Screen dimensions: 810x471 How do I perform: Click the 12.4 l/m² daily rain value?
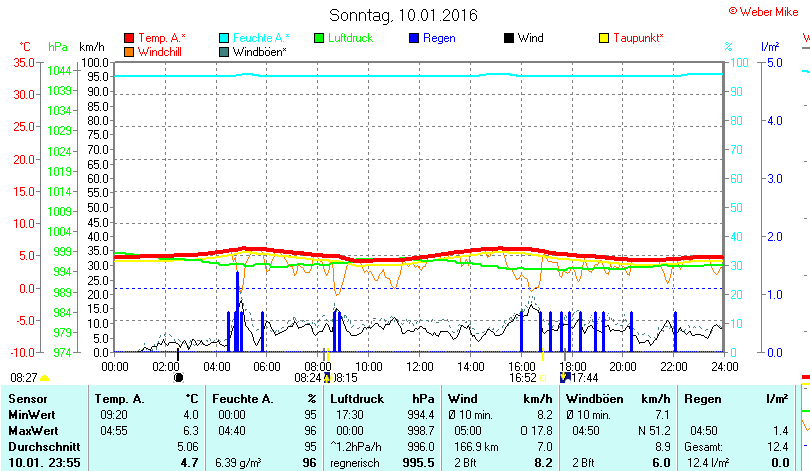[708, 463]
